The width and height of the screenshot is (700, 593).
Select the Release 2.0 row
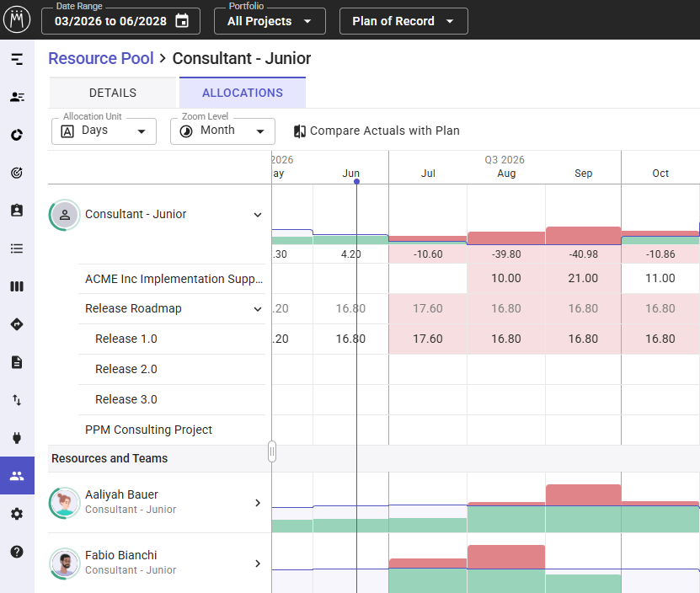point(172,369)
